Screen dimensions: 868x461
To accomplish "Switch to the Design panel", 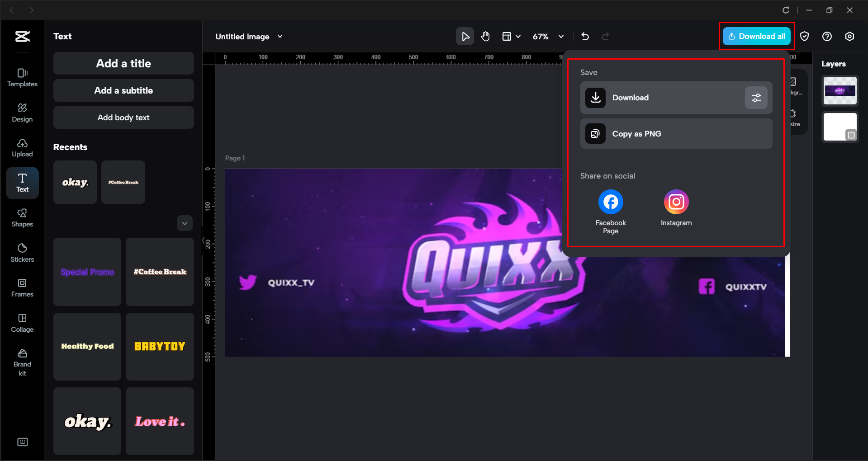I will 22,113.
